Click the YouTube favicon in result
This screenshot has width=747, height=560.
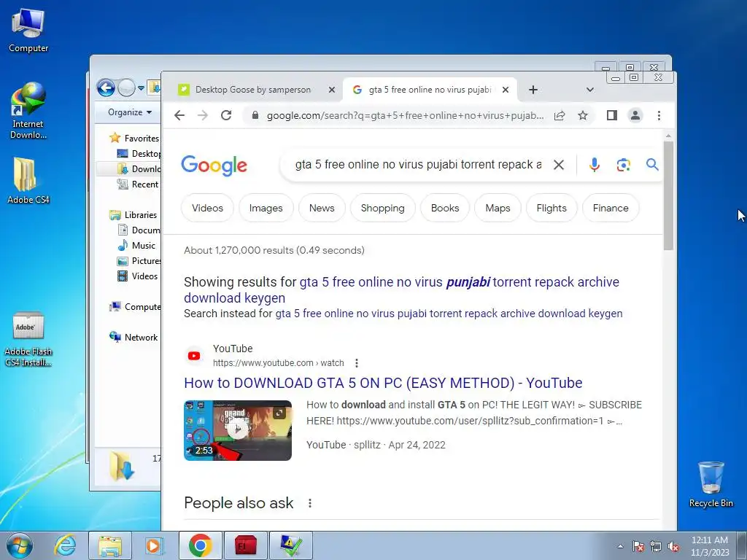pyautogui.click(x=194, y=356)
